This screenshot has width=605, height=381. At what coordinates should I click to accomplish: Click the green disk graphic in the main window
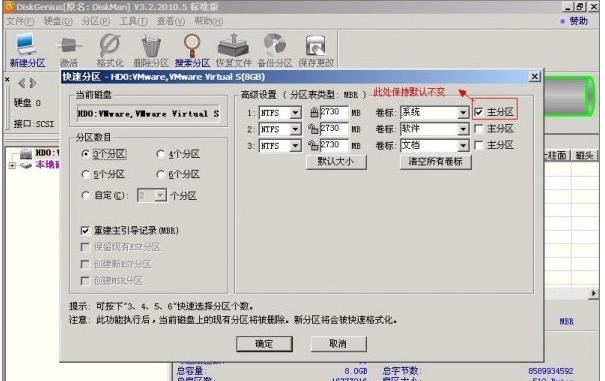coord(570,96)
